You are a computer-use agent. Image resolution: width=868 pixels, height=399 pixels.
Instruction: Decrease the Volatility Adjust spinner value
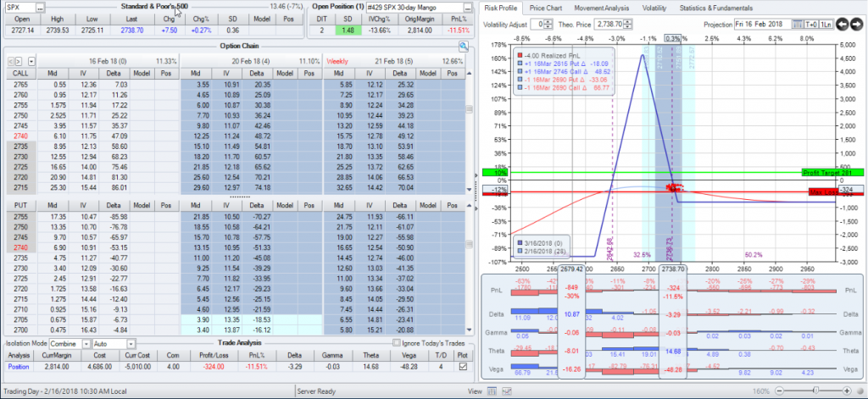click(x=548, y=27)
